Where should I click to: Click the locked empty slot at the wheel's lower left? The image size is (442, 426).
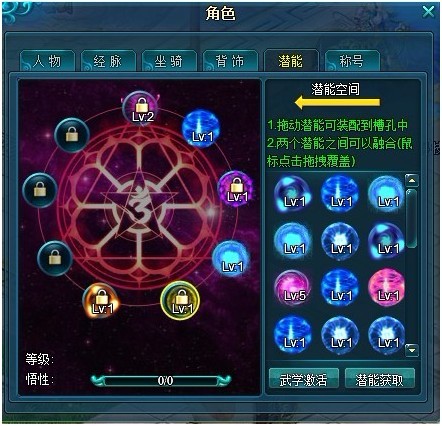click(55, 258)
